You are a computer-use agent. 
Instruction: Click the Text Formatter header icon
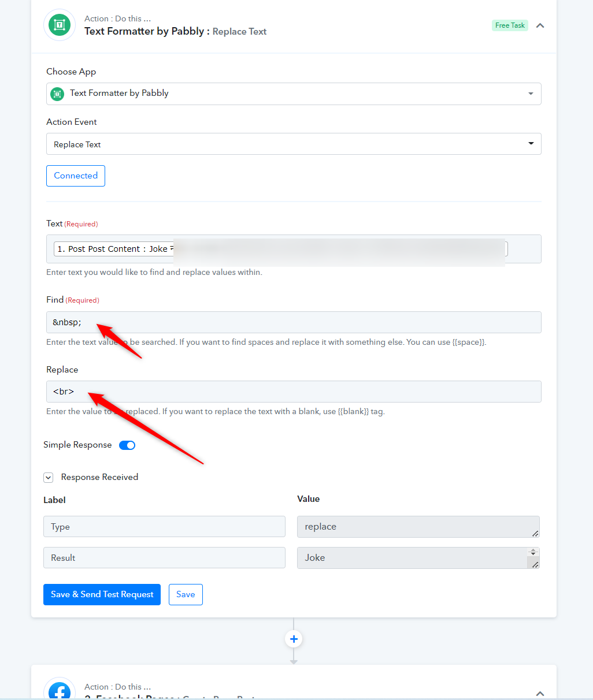click(60, 25)
